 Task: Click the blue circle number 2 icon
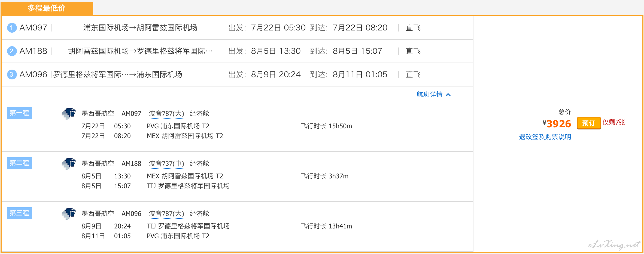point(12,51)
